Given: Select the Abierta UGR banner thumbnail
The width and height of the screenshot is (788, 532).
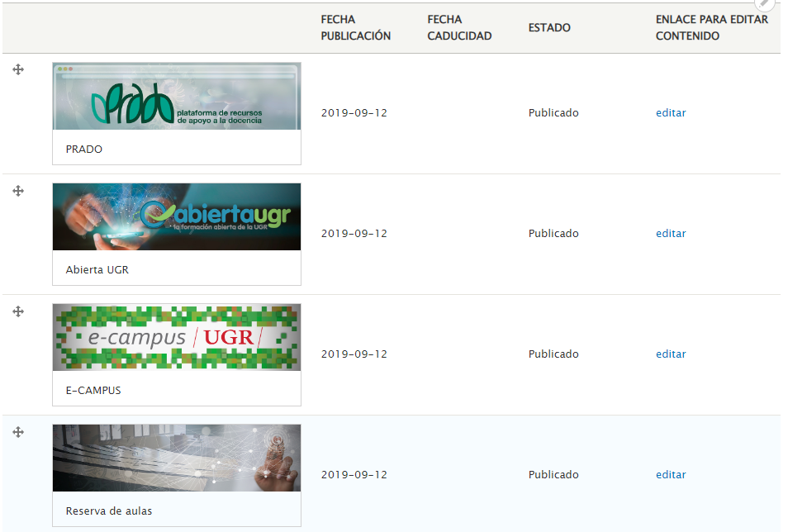Looking at the screenshot, I should [177, 216].
